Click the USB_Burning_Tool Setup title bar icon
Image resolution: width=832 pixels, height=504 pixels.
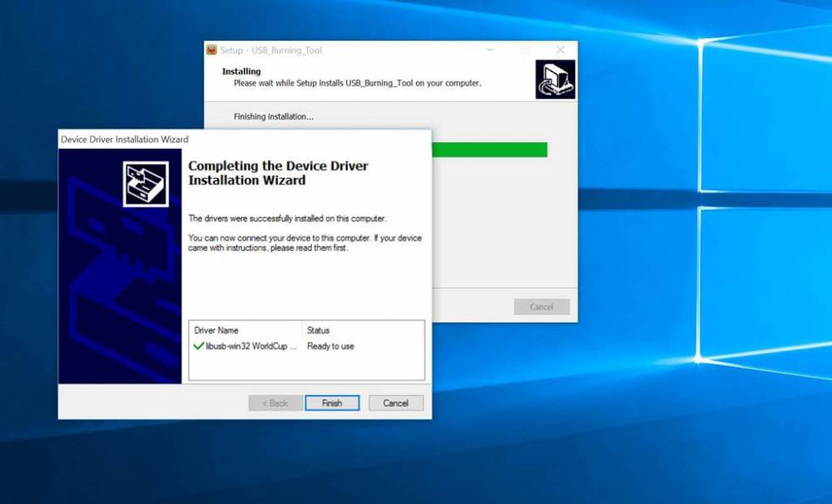click(x=211, y=50)
